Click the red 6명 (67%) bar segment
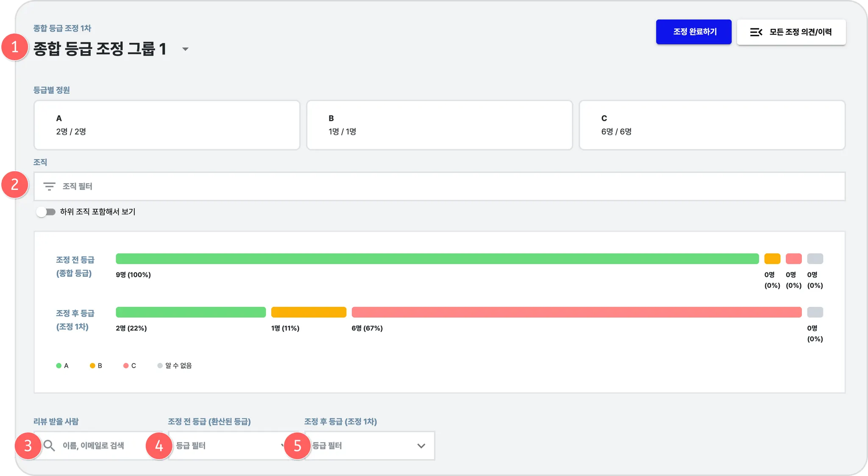868x476 pixels. point(576,312)
